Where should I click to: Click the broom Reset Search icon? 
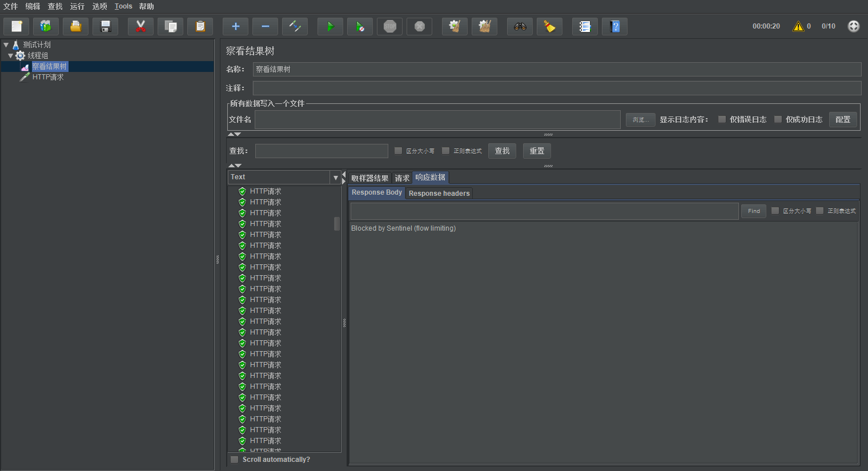(x=549, y=26)
